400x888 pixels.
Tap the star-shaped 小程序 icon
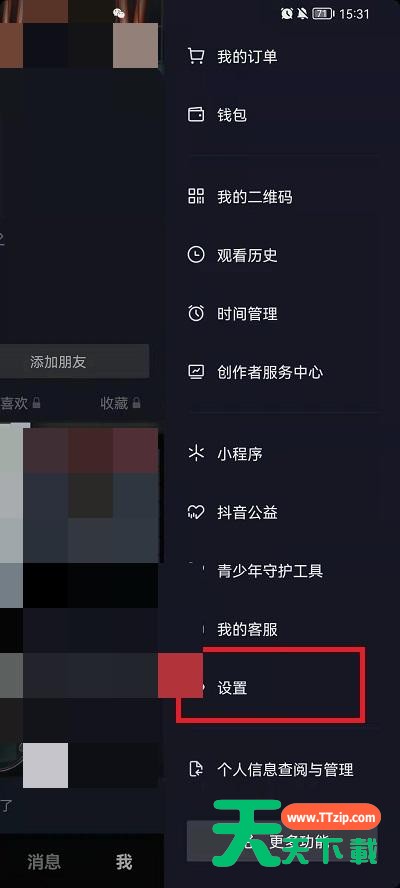[x=195, y=454]
